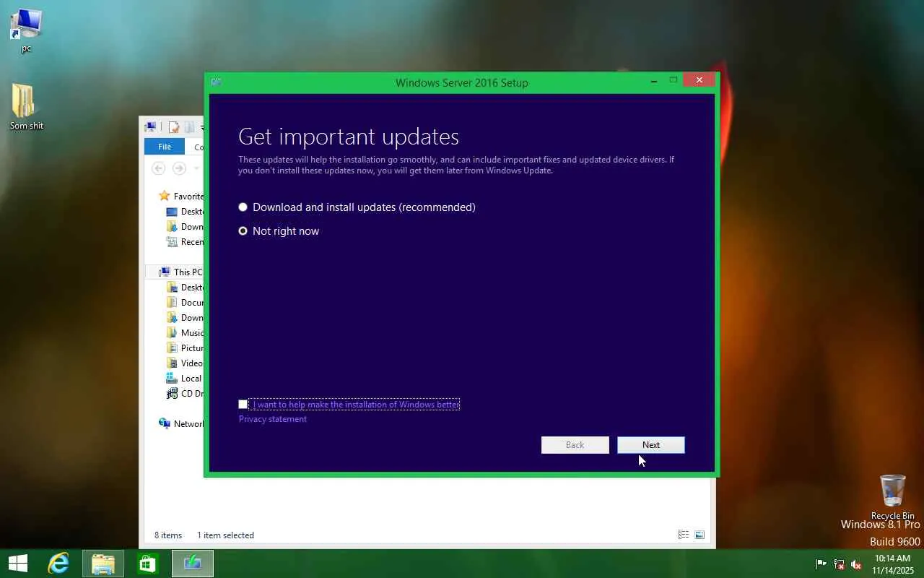924x578 pixels.
Task: Open the Music folder under This PC
Action: click(186, 333)
